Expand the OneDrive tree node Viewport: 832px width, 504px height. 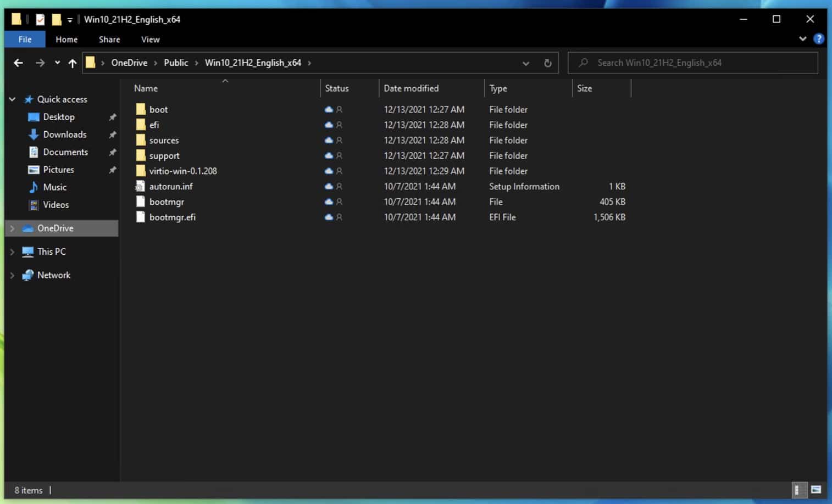coord(12,228)
